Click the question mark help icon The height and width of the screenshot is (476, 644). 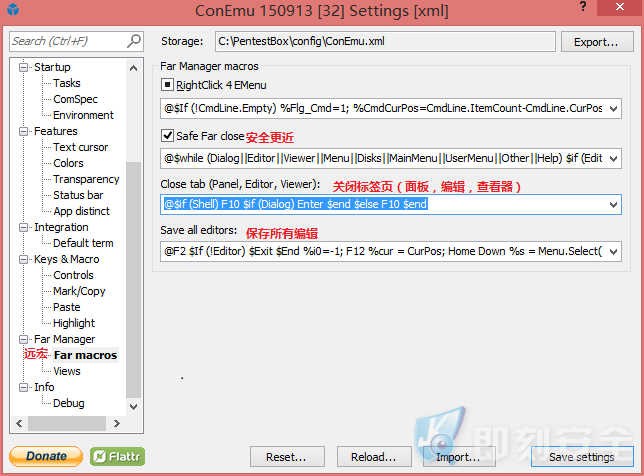[582, 7]
